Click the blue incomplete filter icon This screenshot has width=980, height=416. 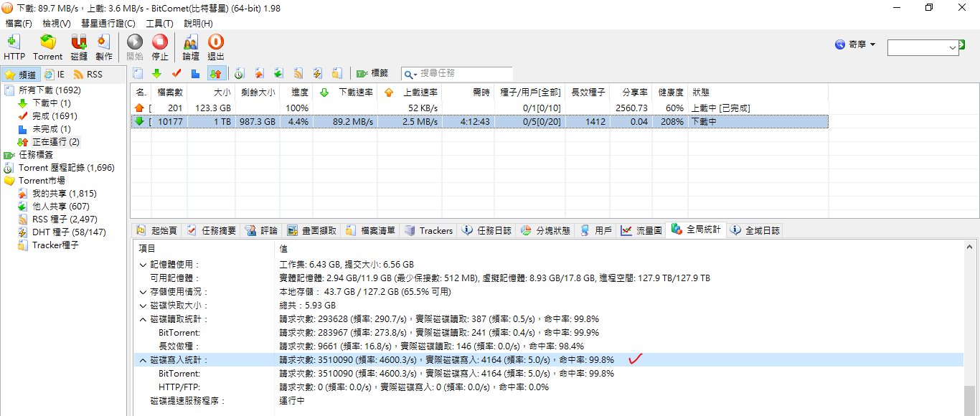coord(195,73)
